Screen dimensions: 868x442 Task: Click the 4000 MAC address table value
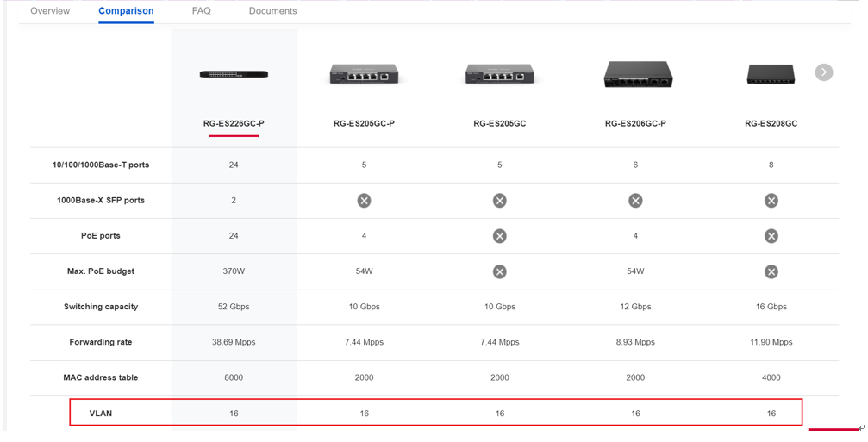pos(771,377)
